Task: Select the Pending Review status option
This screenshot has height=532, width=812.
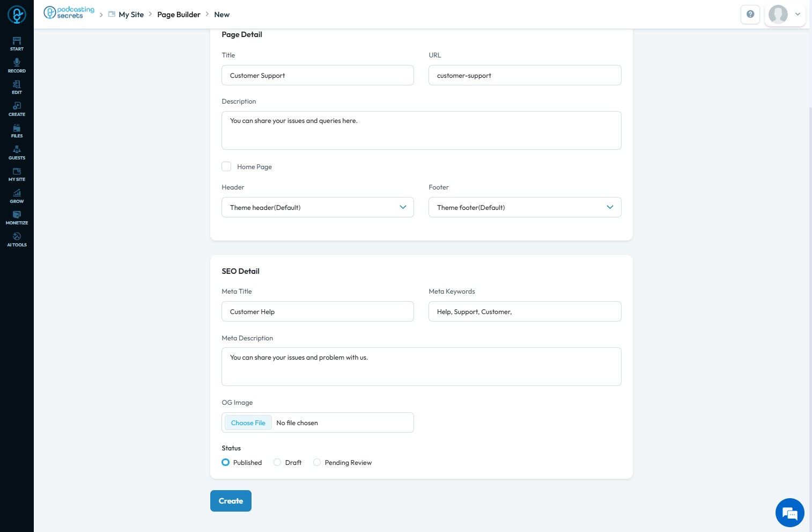Action: (317, 462)
